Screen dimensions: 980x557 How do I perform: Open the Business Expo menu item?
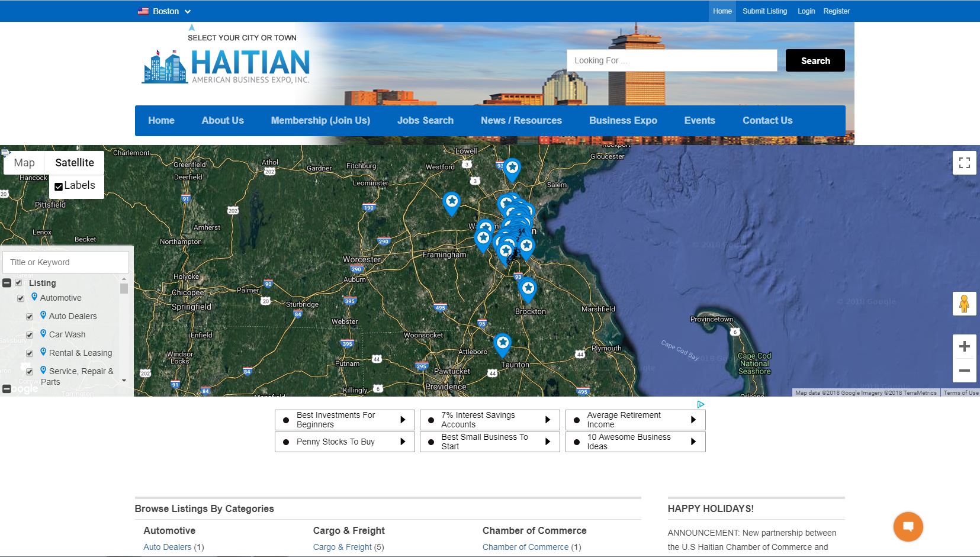[x=623, y=121]
